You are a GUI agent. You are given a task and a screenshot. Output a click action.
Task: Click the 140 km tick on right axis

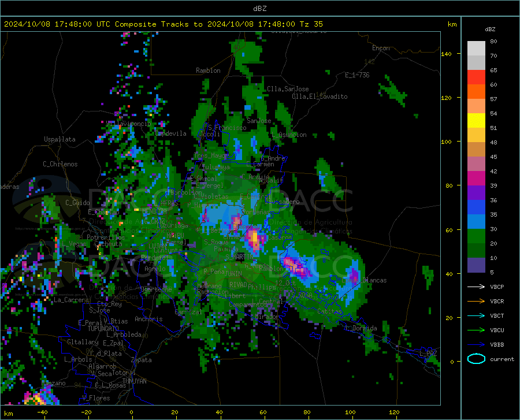coord(446,54)
